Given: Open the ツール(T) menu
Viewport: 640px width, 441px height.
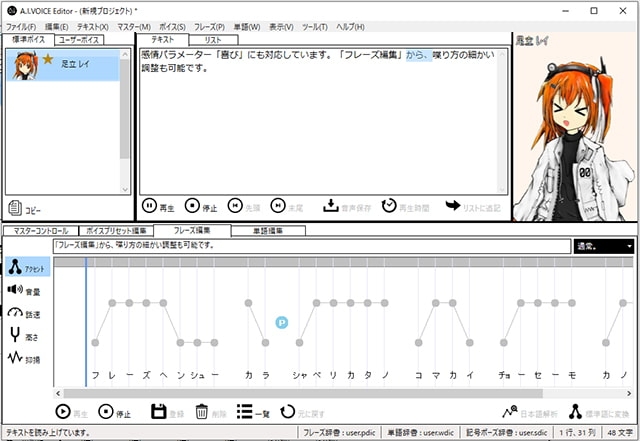Looking at the screenshot, I should click(x=314, y=27).
